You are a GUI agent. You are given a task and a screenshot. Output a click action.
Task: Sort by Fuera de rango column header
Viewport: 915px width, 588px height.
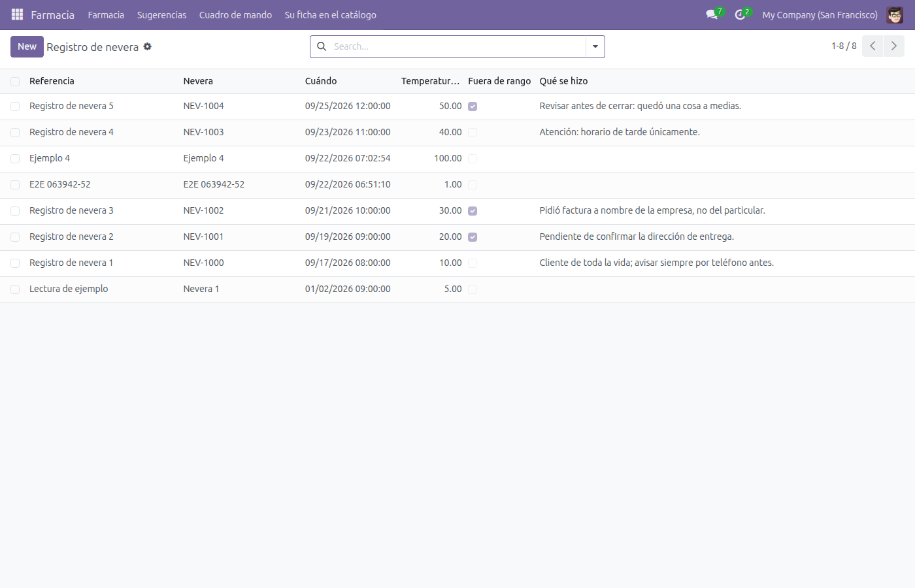[x=499, y=81]
